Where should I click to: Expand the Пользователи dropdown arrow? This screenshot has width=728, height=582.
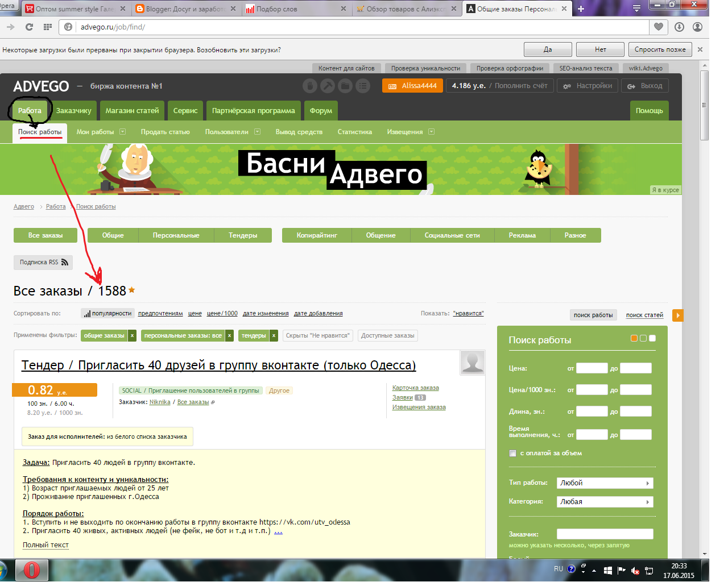pyautogui.click(x=257, y=132)
